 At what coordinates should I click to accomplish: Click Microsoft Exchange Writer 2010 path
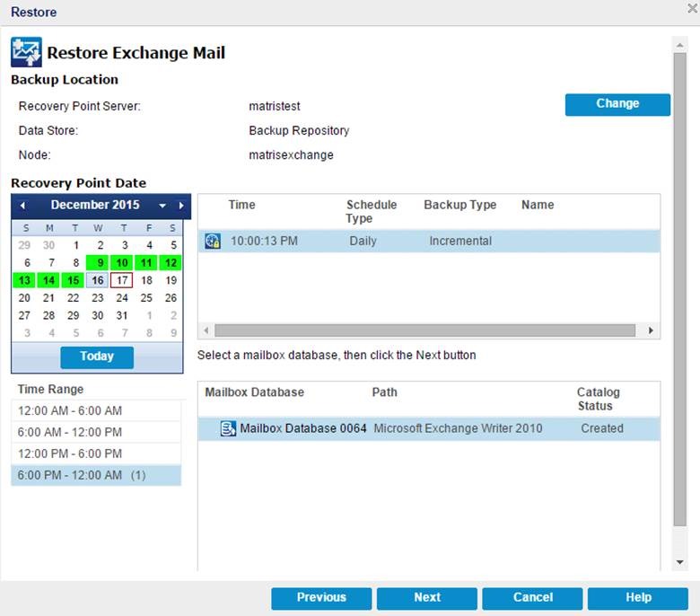458,428
